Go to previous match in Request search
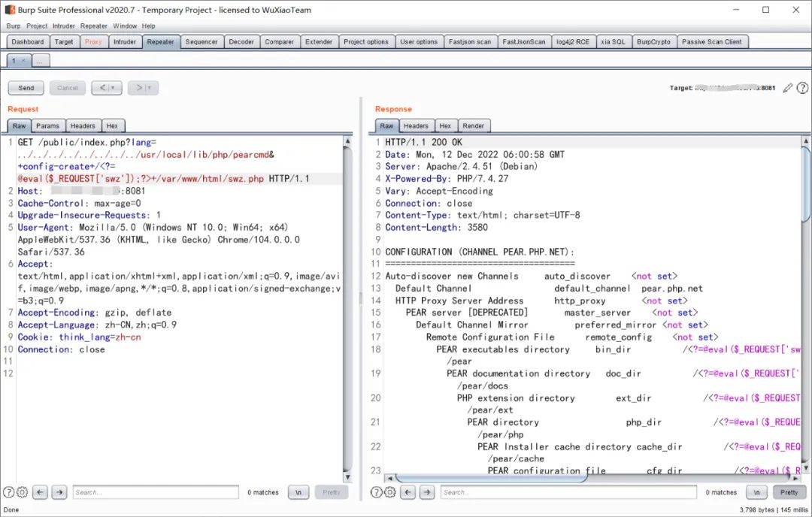This screenshot has height=517, width=812. 41,492
